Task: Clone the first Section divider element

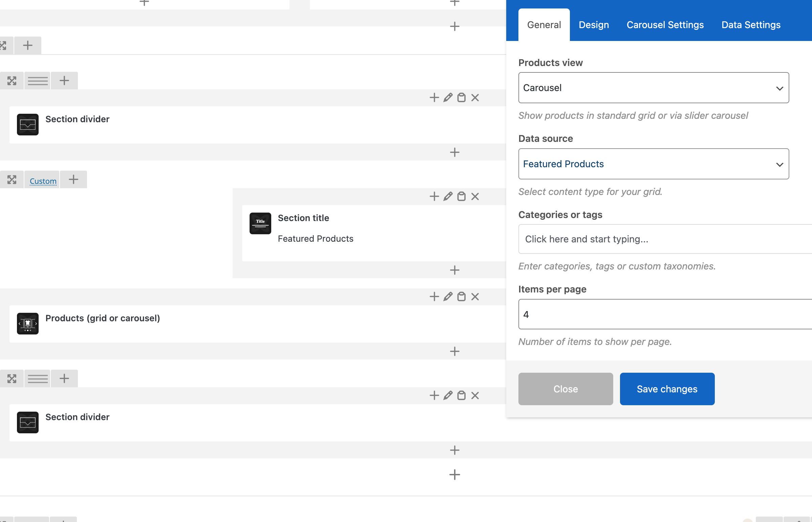Action: tap(462, 97)
